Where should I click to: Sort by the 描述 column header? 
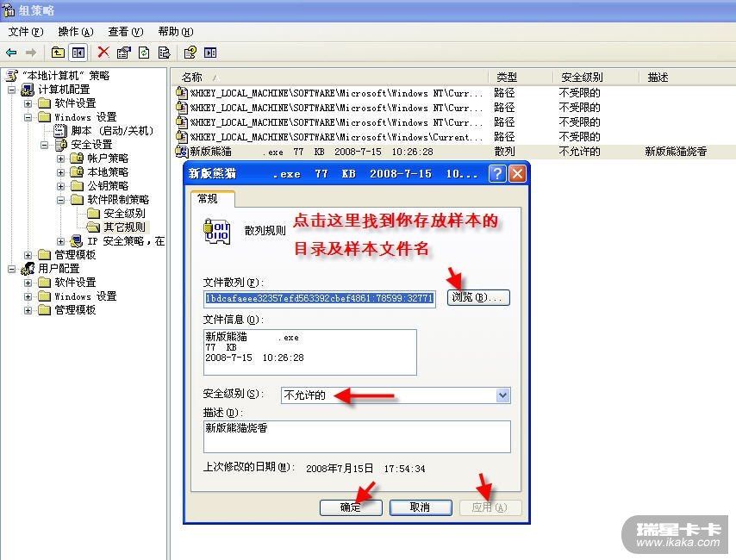pyautogui.click(x=687, y=77)
